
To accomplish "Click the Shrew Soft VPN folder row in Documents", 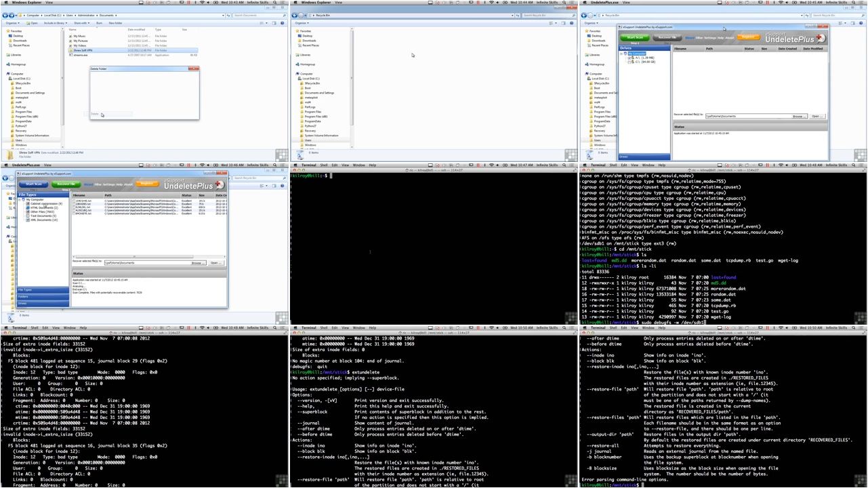I will [134, 50].
